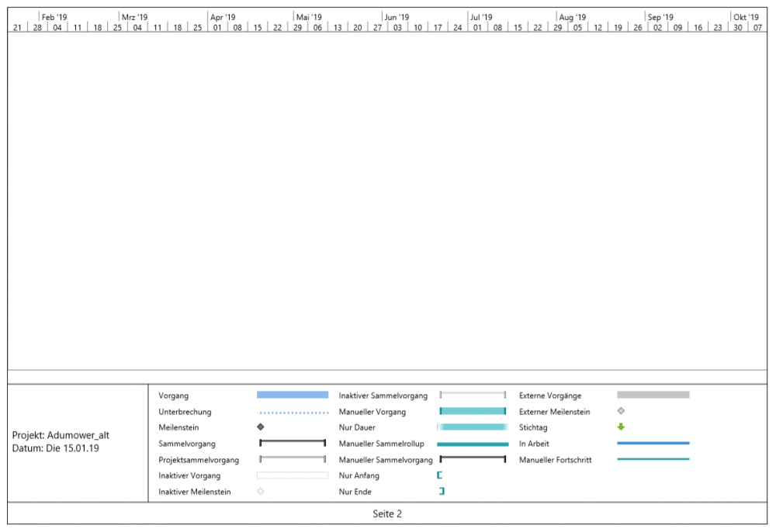The width and height of the screenshot is (776, 532).
Task: Select the Datum: Die 15.01.19 text
Action: tap(55, 448)
